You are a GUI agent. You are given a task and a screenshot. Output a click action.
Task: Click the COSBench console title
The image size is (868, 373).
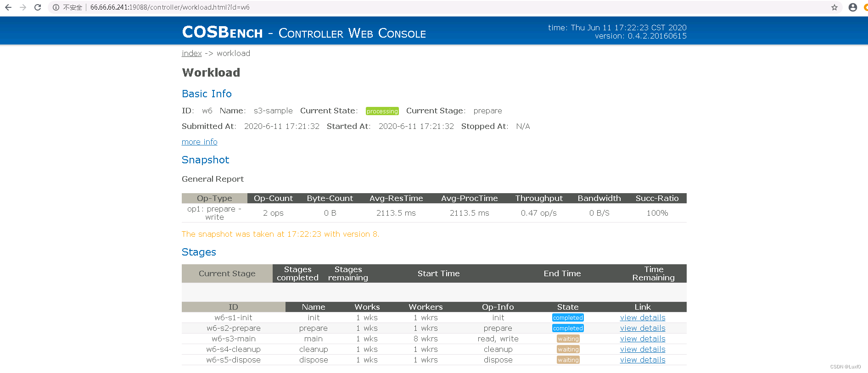[304, 33]
